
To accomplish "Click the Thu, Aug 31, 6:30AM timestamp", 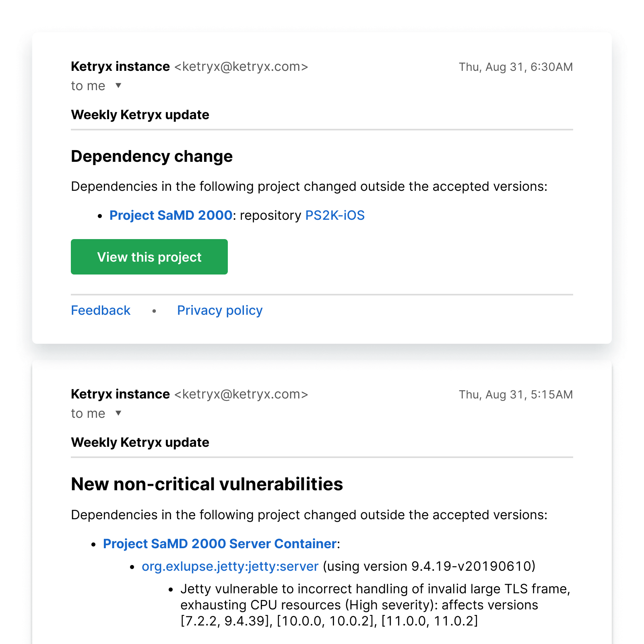I will pos(516,67).
